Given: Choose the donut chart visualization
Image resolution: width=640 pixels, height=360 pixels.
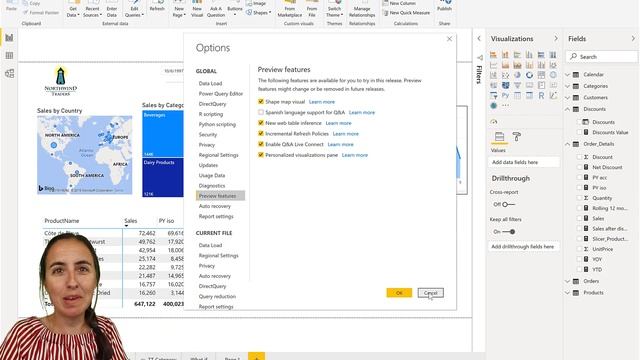Looking at the screenshot, I should (x=529, y=75).
